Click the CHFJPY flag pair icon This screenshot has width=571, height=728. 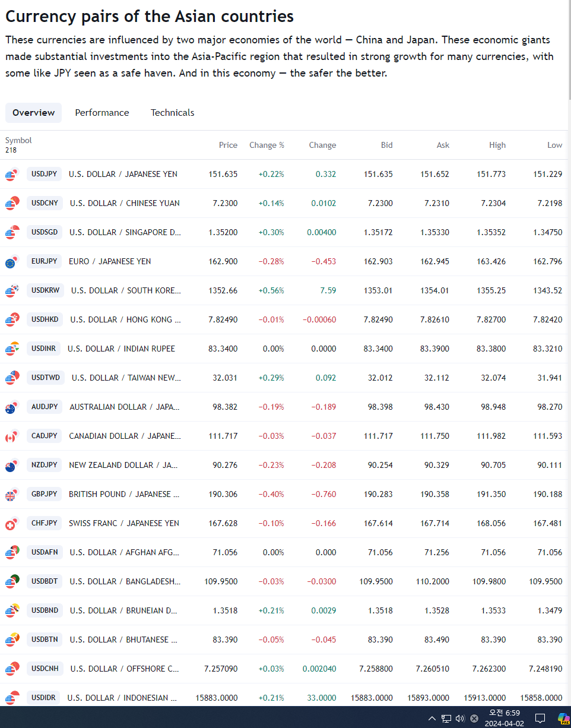[12, 524]
